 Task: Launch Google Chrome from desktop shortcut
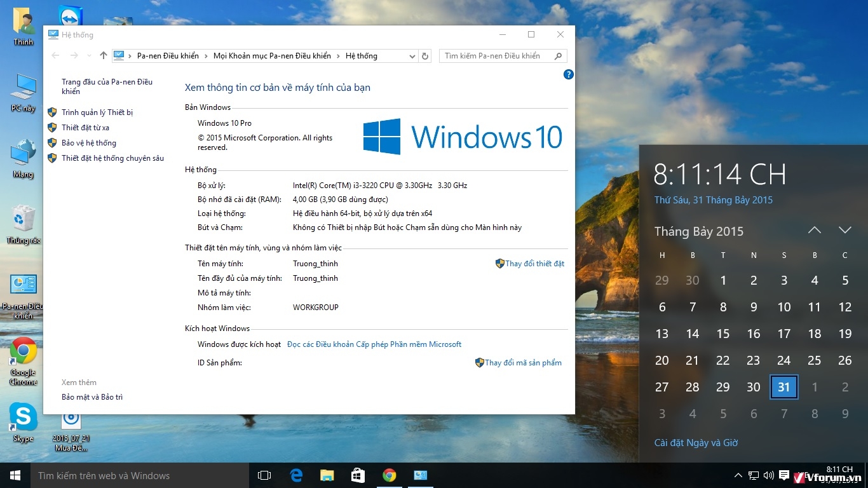click(x=24, y=361)
